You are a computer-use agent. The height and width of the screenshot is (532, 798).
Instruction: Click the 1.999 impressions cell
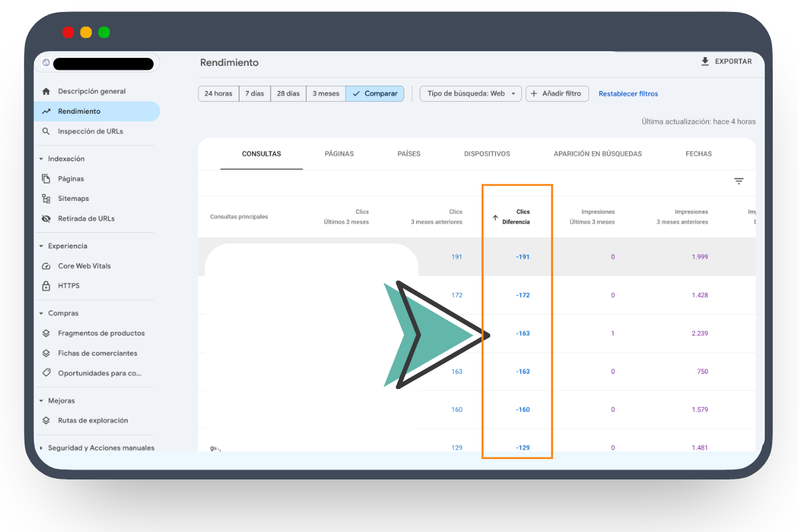700,257
